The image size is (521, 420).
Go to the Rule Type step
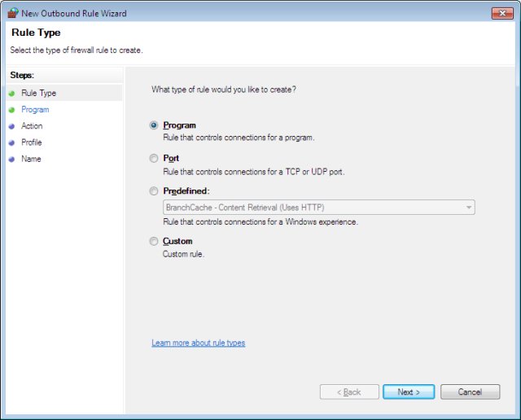coord(38,94)
